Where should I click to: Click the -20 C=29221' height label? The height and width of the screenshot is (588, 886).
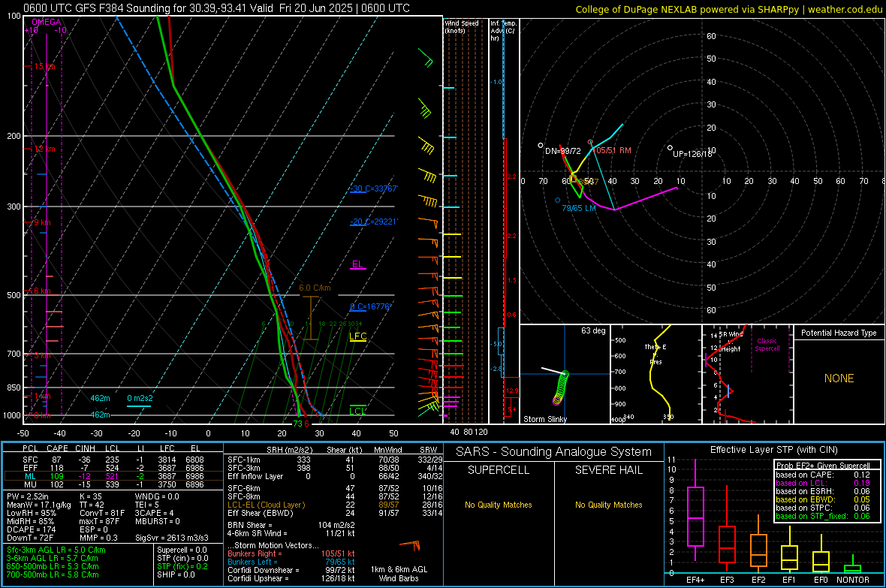pos(373,222)
